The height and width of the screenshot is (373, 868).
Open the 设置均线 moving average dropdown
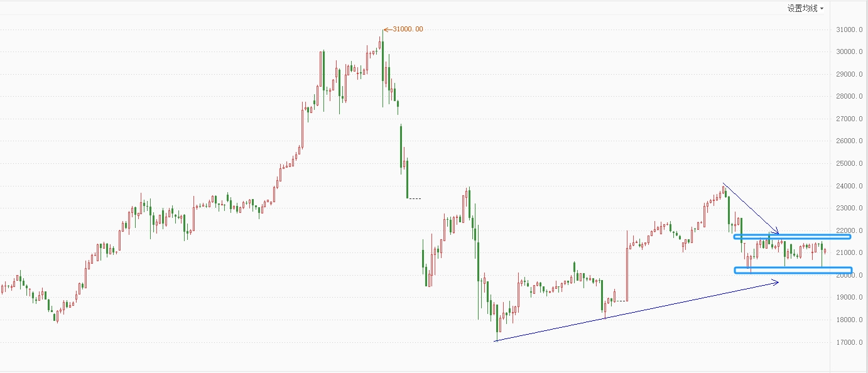point(805,9)
